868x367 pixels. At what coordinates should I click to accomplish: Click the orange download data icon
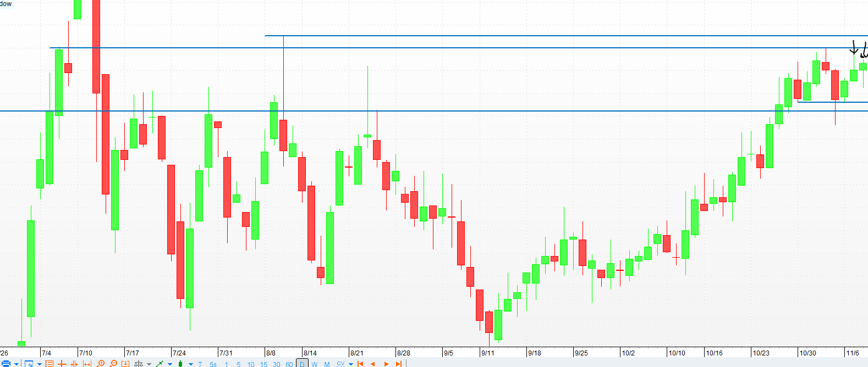click(x=125, y=364)
